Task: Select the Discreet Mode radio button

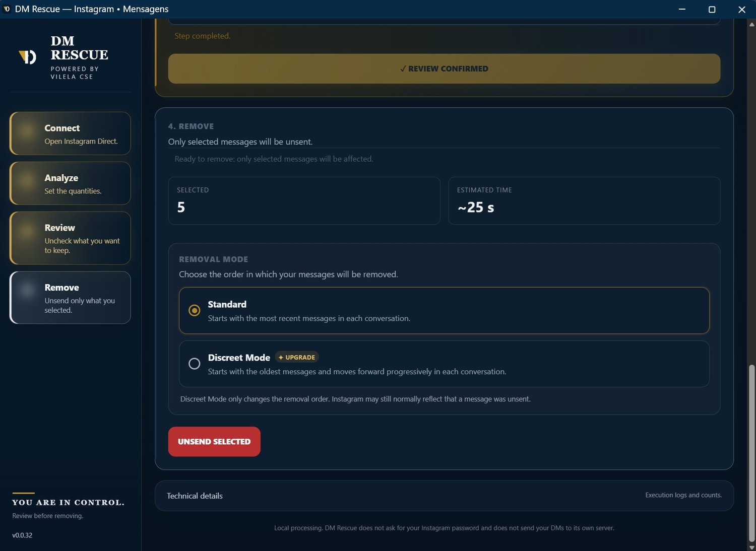Action: pyautogui.click(x=194, y=364)
